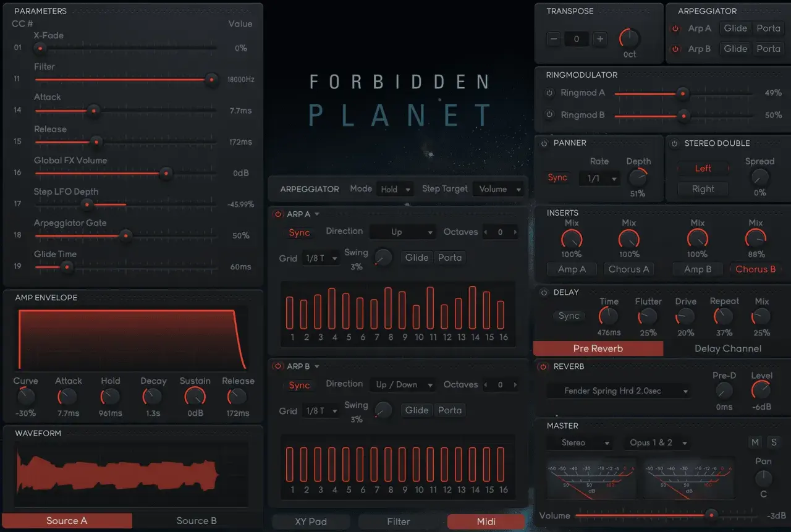The width and height of the screenshot is (791, 532).
Task: Open the Filter tab
Action: (399, 521)
